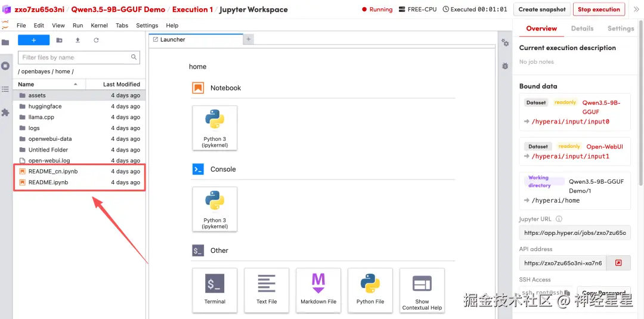
Task: Click the API address field
Action: tap(563, 263)
